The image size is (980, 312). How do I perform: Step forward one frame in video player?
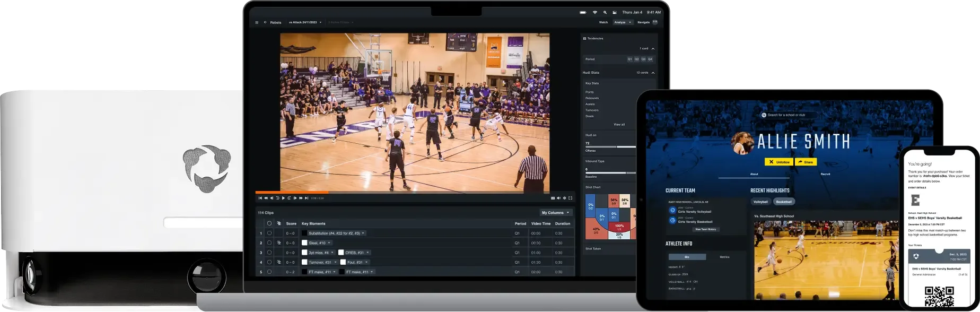click(295, 198)
